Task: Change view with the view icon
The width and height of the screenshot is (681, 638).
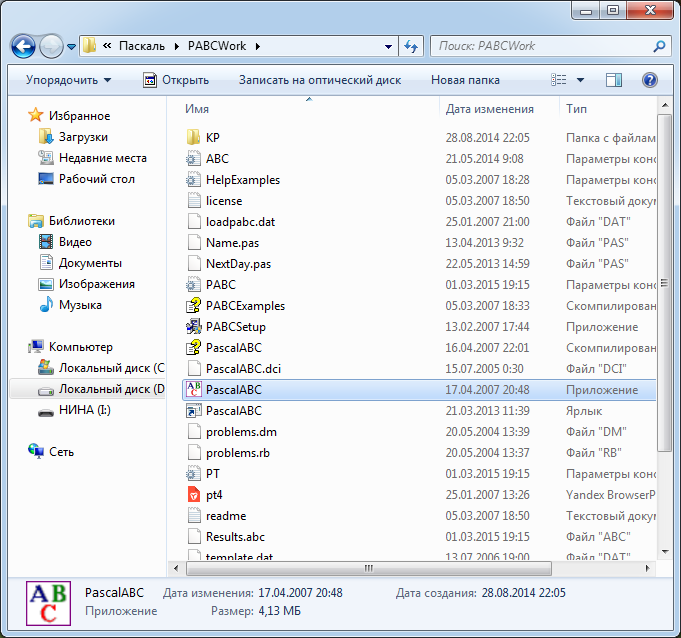Action: [x=559, y=80]
